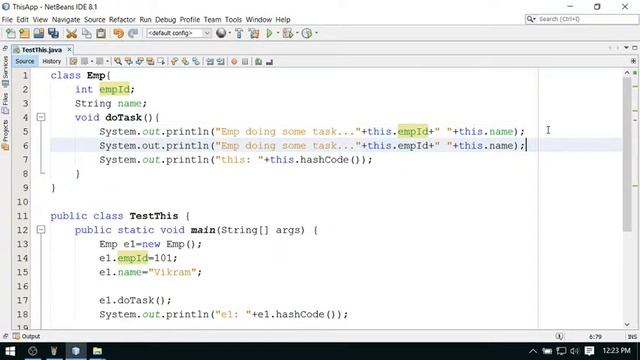Stop macro recording square icon
640x360 pixels.
245,62
